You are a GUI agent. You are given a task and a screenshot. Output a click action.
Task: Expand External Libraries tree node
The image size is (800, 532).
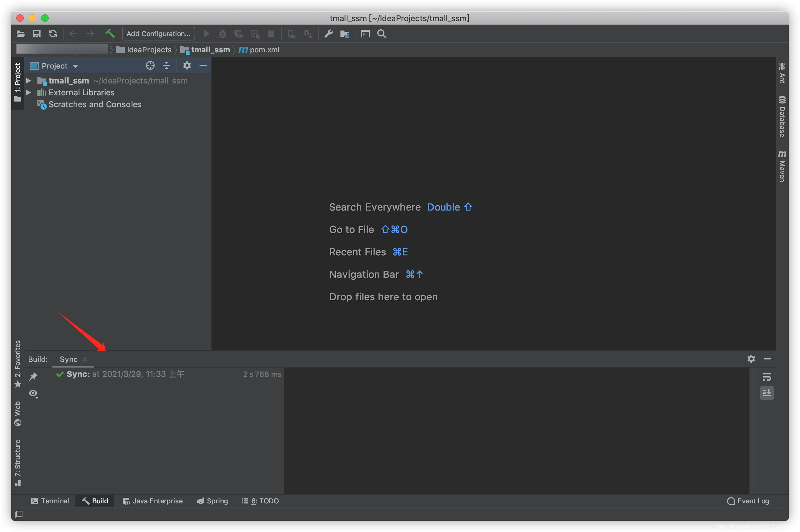pyautogui.click(x=29, y=92)
